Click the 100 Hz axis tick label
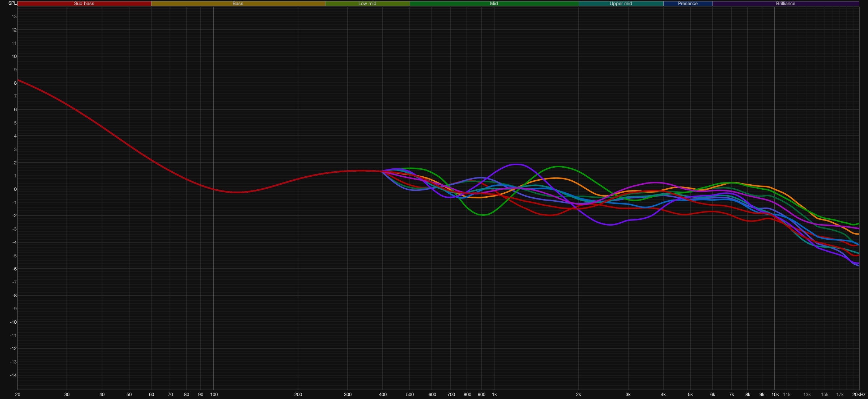This screenshot has width=868, height=399. pyautogui.click(x=214, y=395)
